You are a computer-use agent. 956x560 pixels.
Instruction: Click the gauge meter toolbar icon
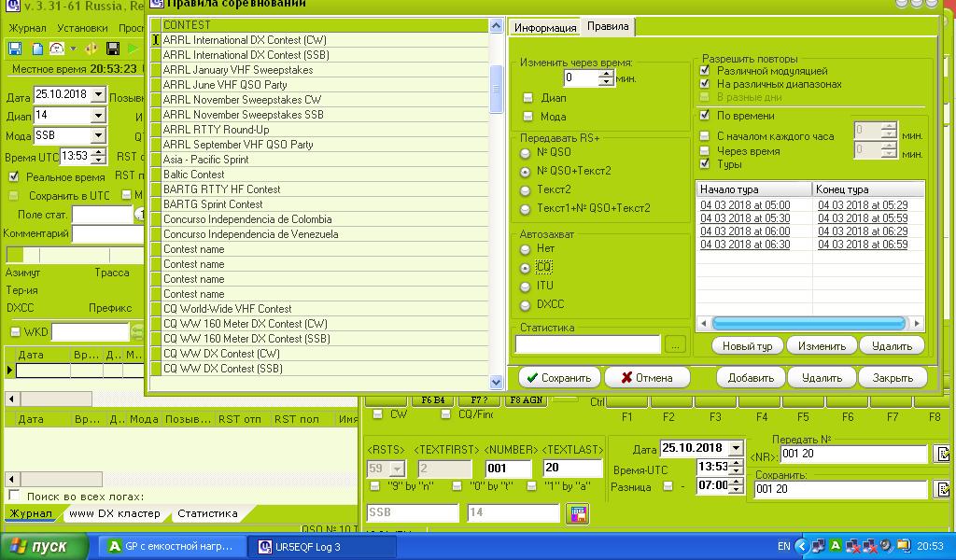58,49
